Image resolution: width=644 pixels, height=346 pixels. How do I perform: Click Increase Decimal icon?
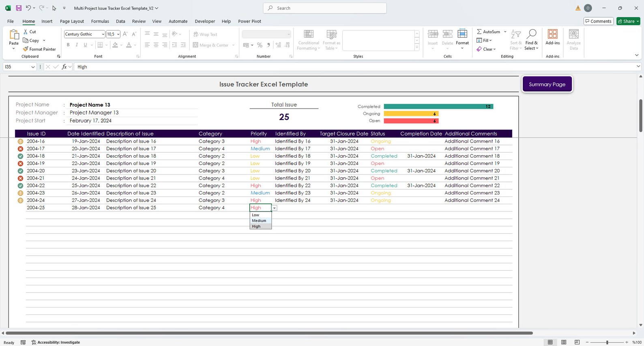[278, 45]
